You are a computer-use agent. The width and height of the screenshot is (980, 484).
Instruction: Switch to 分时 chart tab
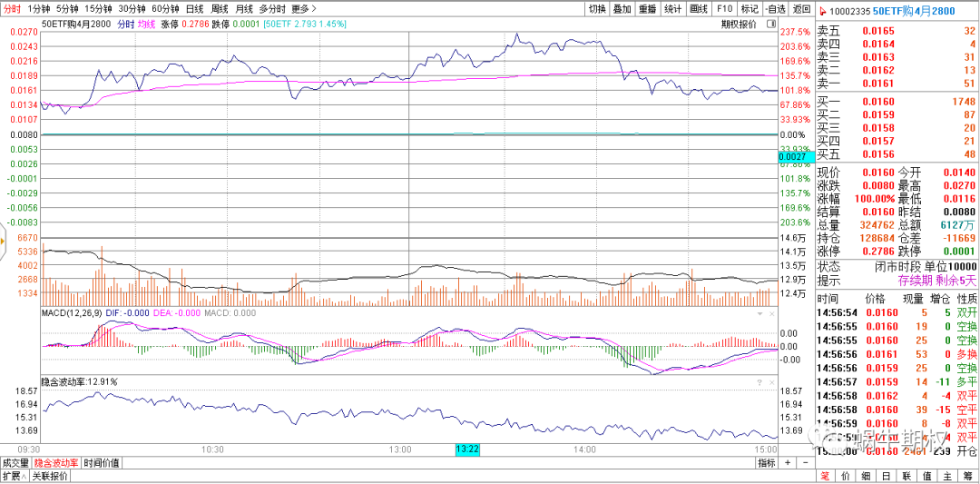pos(11,9)
